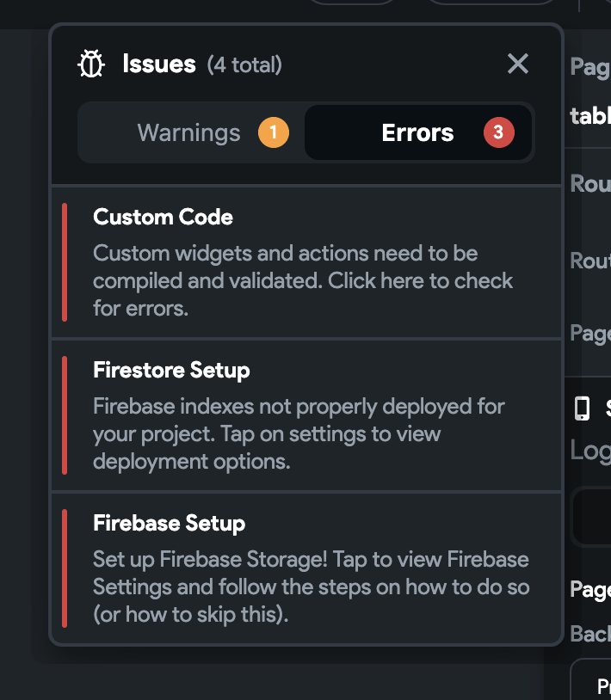Switch to the Warnings tab

point(188,132)
